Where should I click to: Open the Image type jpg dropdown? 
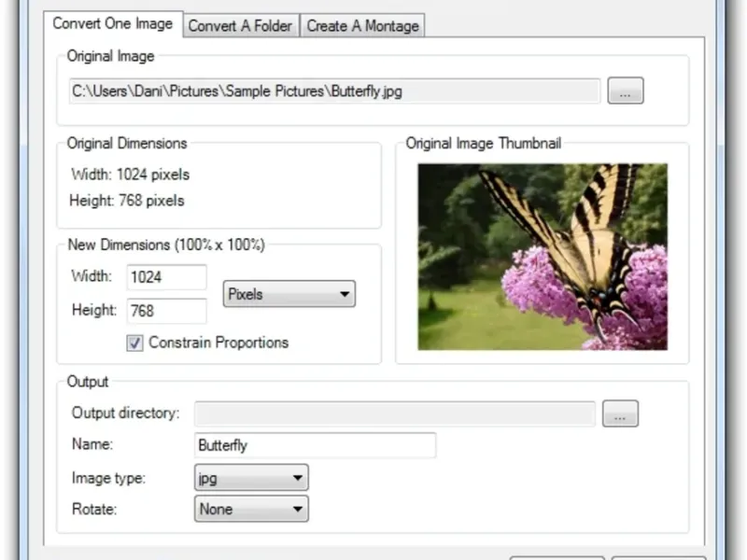[251, 478]
